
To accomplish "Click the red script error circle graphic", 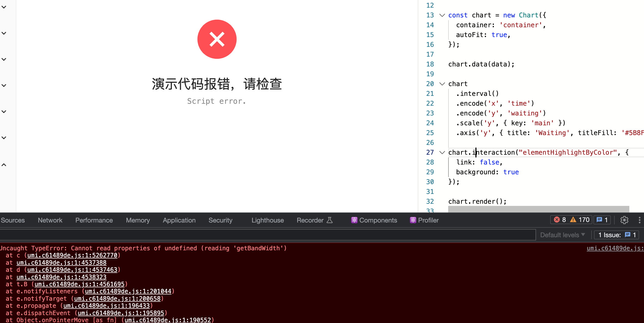I will (217, 39).
